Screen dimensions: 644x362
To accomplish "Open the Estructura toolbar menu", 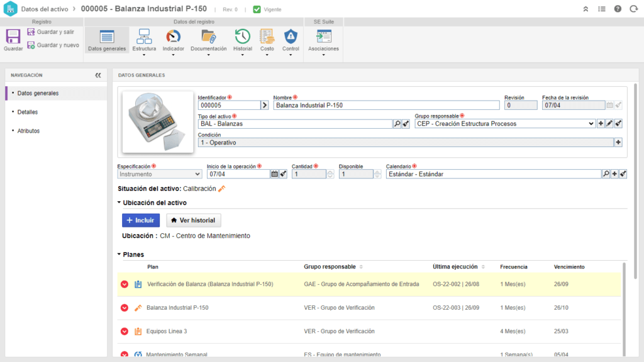I will [x=144, y=40].
